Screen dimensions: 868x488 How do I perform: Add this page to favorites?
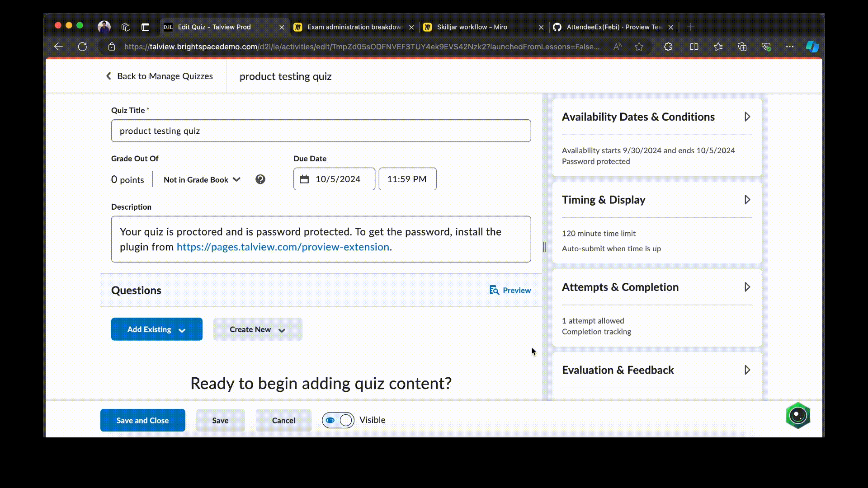[639, 47]
